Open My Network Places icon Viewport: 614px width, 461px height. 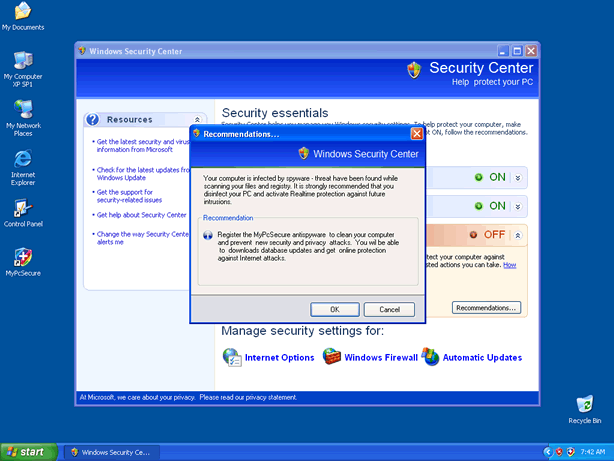coord(22,108)
